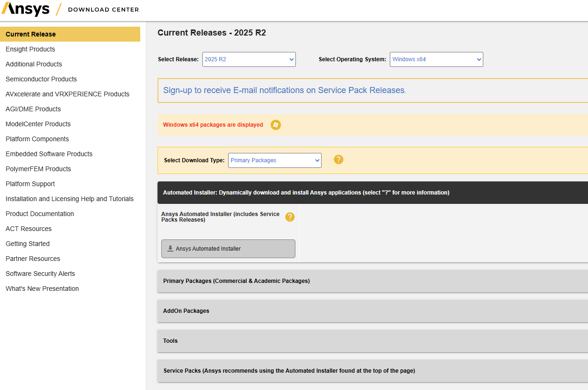The height and width of the screenshot is (390, 588).
Task: Click help icon beside Select Download Type
Action: [338, 159]
